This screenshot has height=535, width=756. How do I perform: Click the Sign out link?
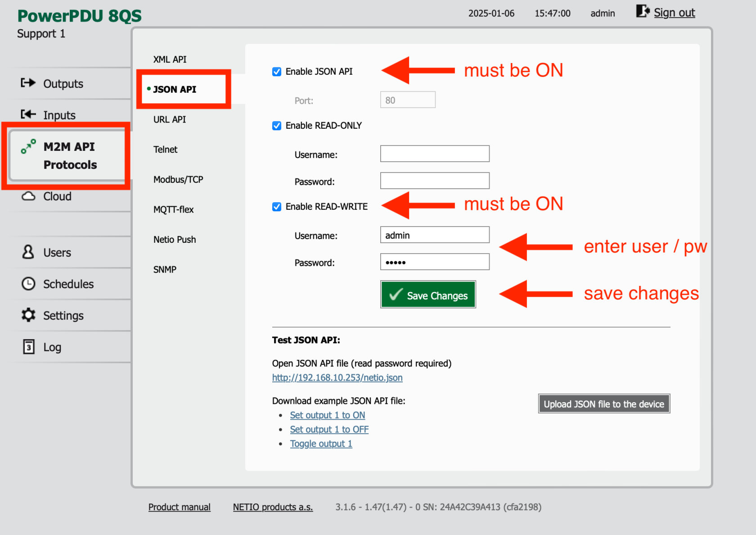click(674, 13)
